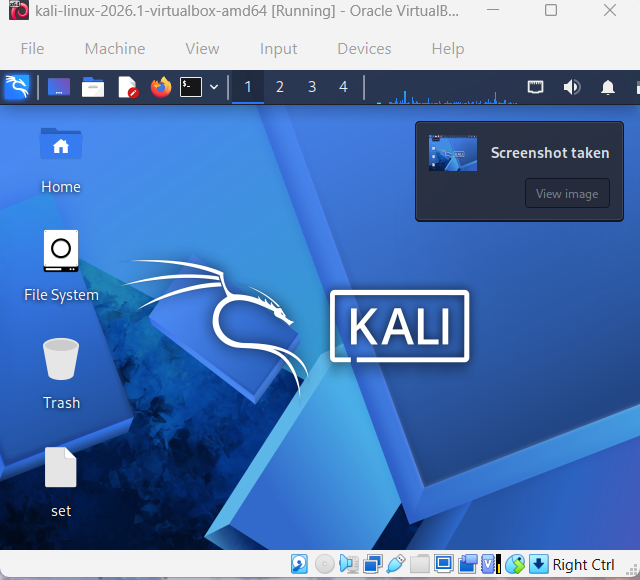The height and width of the screenshot is (580, 640).
Task: Click the View image button
Action: pyautogui.click(x=567, y=193)
